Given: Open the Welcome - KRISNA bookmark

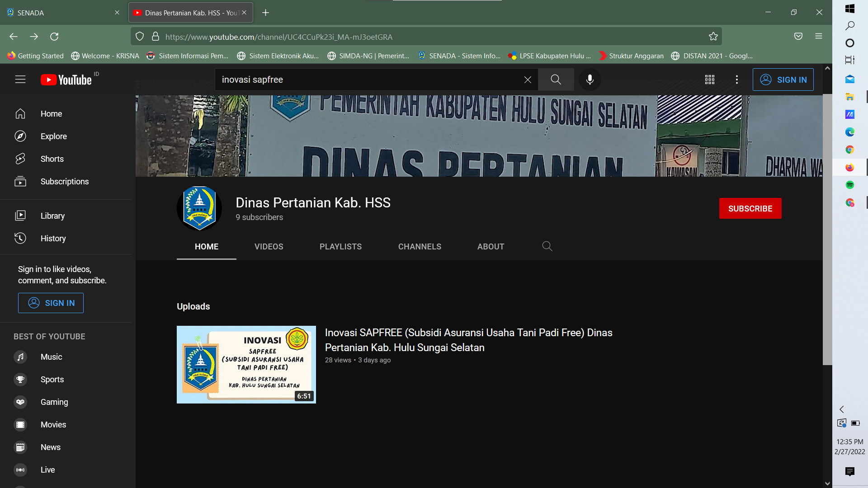Looking at the screenshot, I should tap(105, 56).
